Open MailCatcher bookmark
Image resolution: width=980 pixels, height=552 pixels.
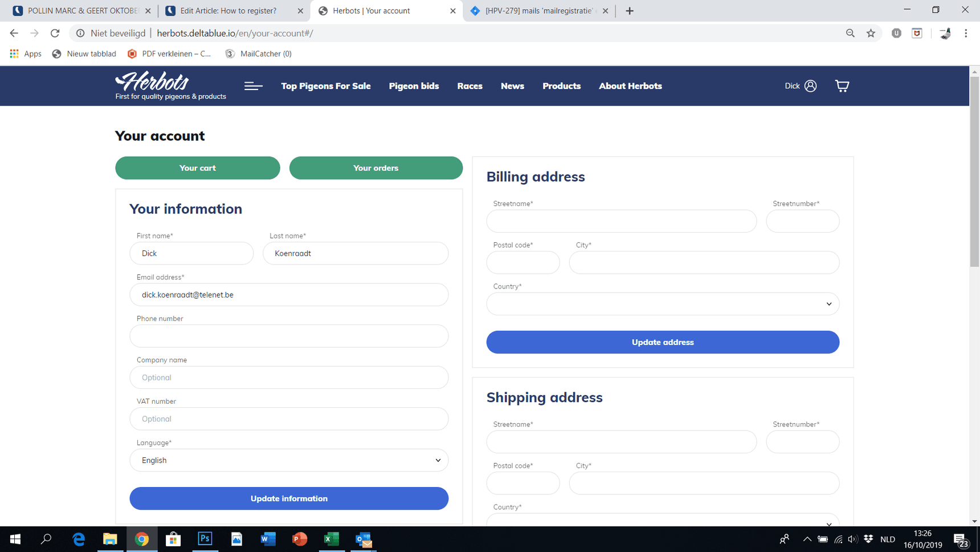click(x=259, y=54)
